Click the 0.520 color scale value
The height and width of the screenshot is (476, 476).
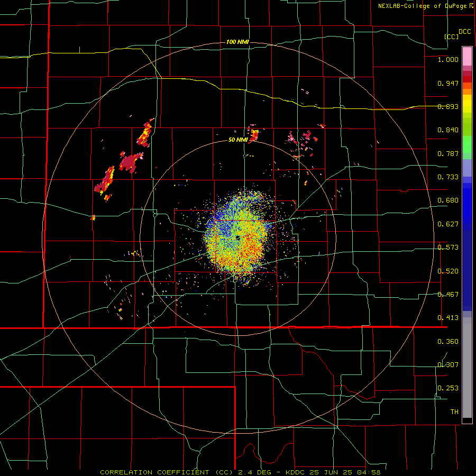click(448, 271)
